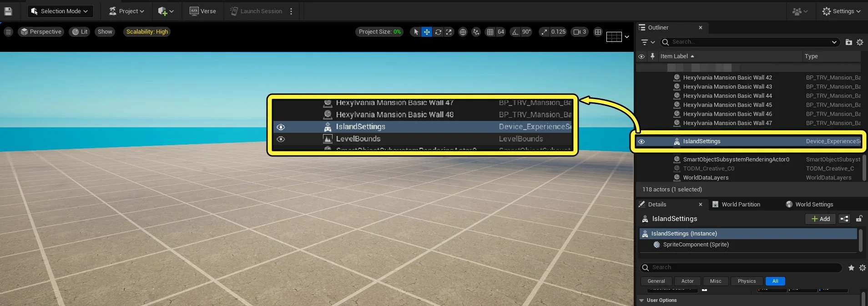Switch to the World Settings tab

tap(810, 205)
